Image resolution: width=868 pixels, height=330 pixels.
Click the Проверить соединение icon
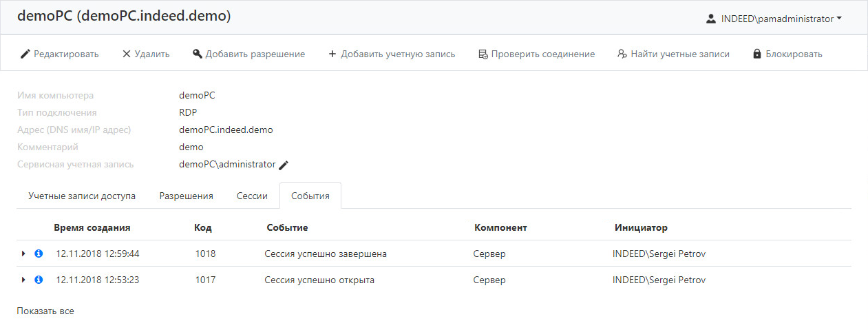point(483,54)
